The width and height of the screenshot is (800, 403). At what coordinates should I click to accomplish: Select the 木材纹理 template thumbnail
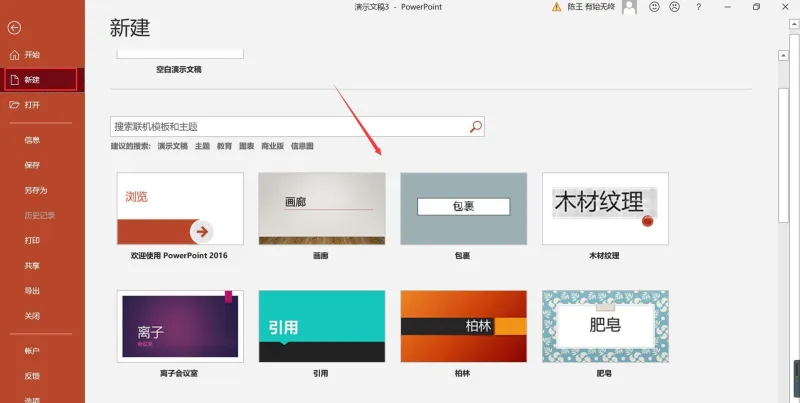click(x=605, y=208)
